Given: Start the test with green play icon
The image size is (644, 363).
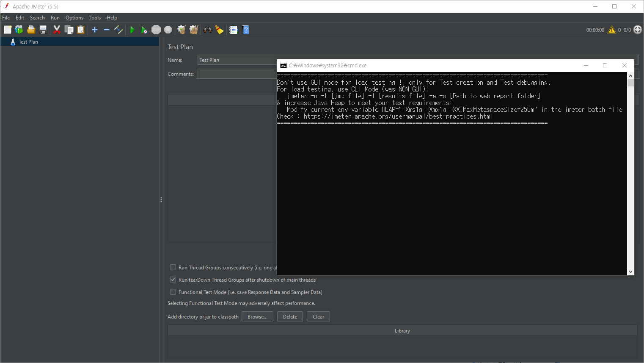Looking at the screenshot, I should (x=132, y=30).
